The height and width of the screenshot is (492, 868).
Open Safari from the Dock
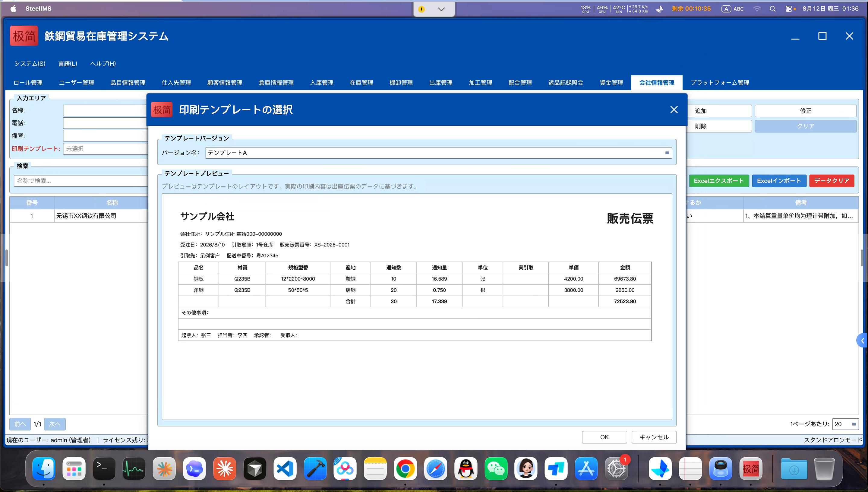pos(436,468)
